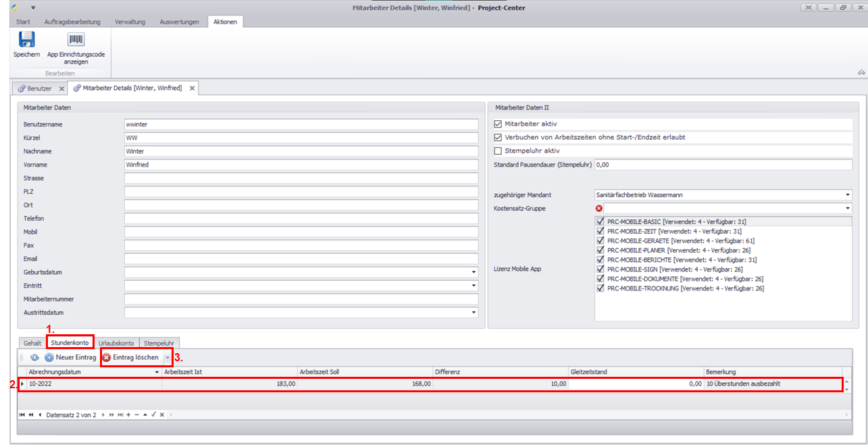Expand the Kostensatz-Gruppe dropdown

(x=848, y=209)
